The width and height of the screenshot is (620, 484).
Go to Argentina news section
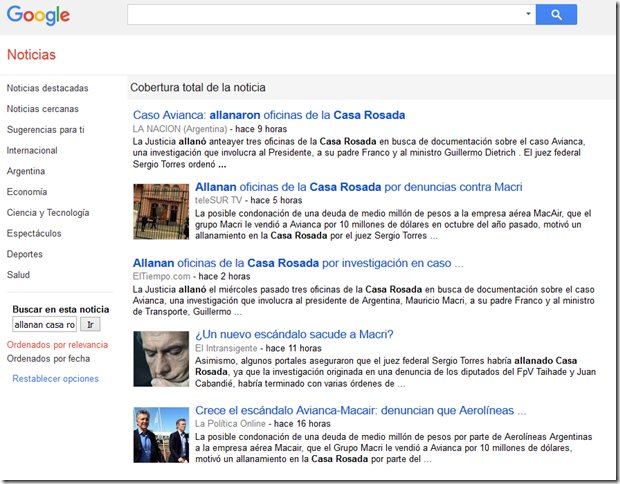tap(26, 171)
